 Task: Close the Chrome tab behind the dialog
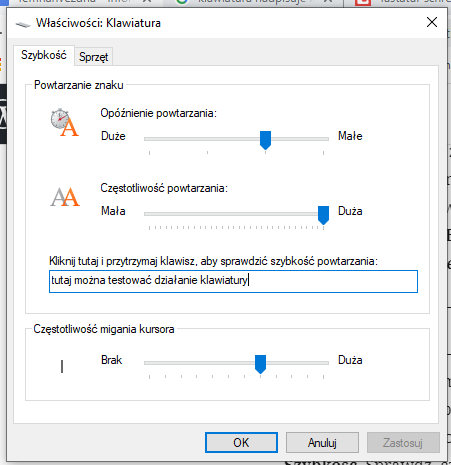tap(328, 1)
